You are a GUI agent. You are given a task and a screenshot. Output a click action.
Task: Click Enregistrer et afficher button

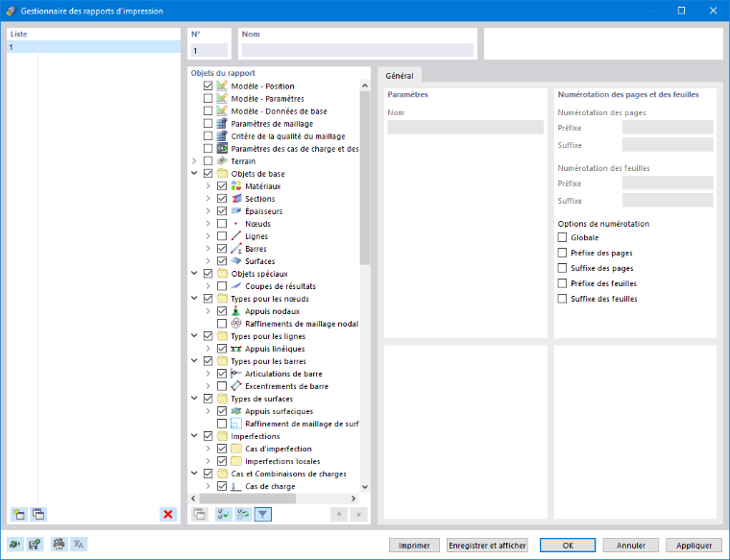tap(487, 545)
